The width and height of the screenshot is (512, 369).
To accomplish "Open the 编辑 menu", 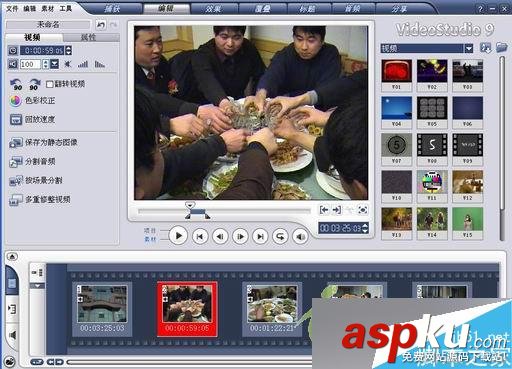I will click(30, 8).
